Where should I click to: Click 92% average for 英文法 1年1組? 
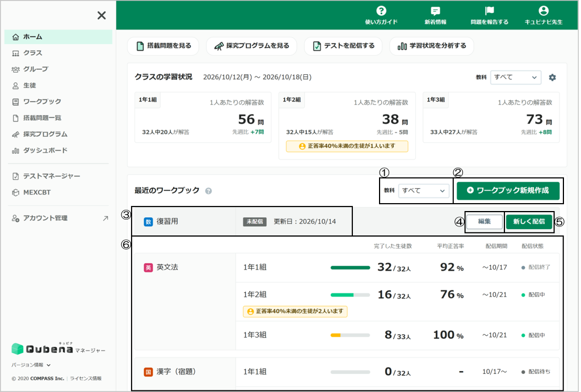[x=452, y=268]
